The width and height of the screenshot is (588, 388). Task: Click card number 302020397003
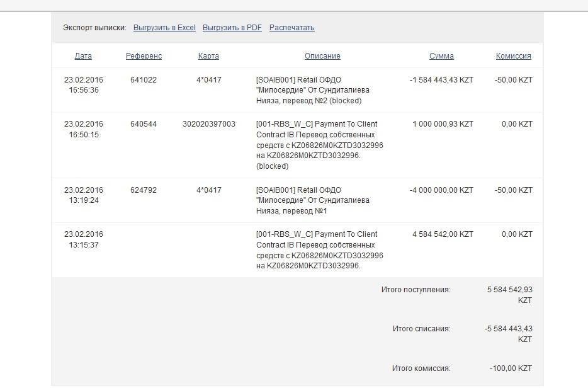(208, 124)
